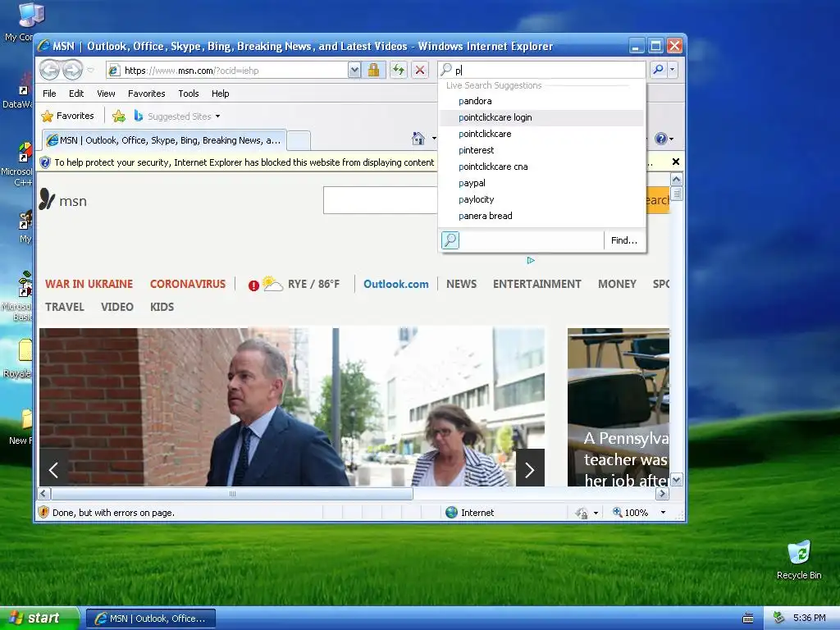This screenshot has height=630, width=840.
Task: Open the search provider dropdown arrow
Action: [x=673, y=70]
